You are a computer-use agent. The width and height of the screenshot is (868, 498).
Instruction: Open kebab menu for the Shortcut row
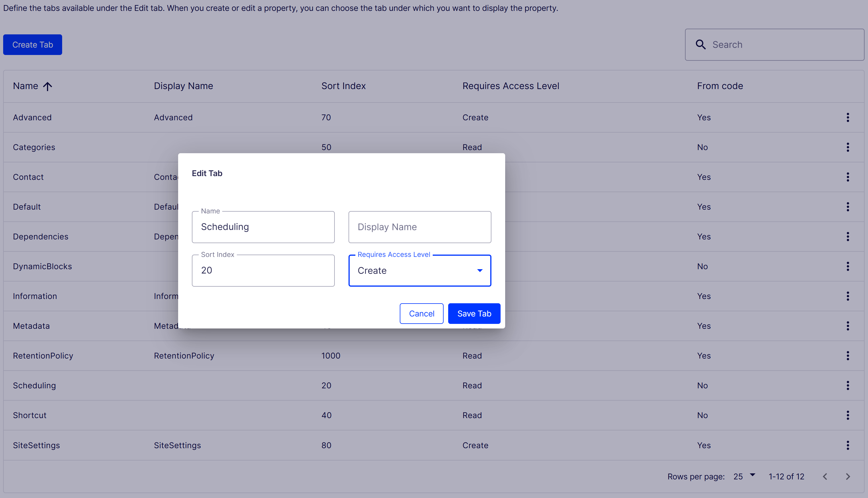point(847,415)
